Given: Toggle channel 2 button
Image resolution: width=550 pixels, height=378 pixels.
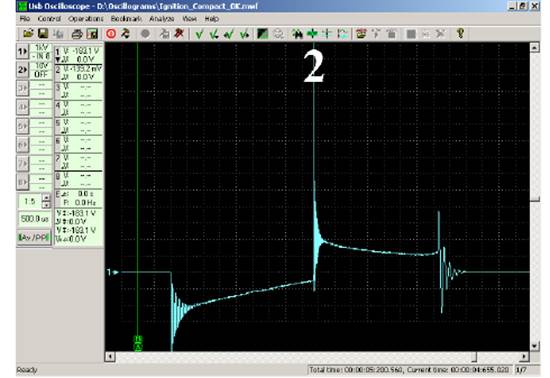Looking at the screenshot, I should (x=22, y=70).
